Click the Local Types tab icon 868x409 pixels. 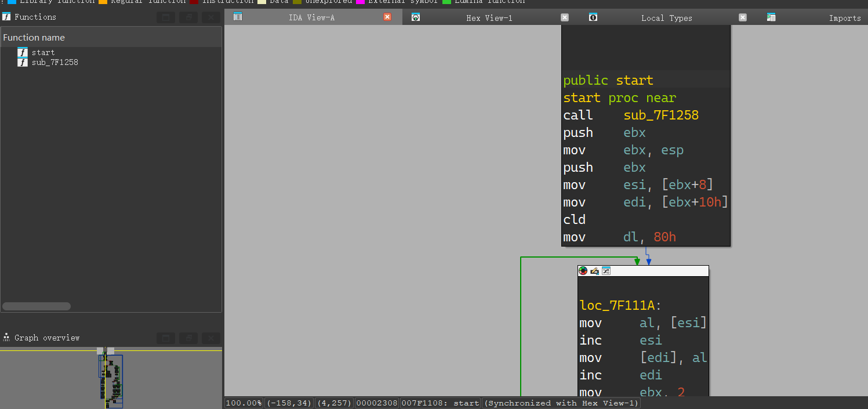593,17
